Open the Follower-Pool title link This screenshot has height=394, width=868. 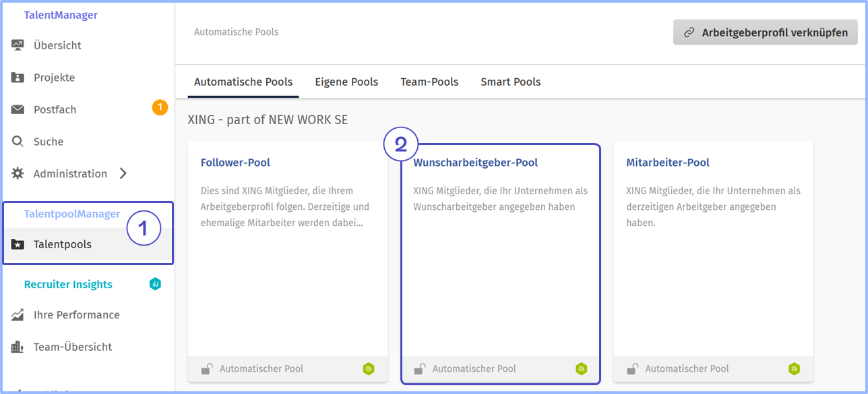[x=235, y=163]
